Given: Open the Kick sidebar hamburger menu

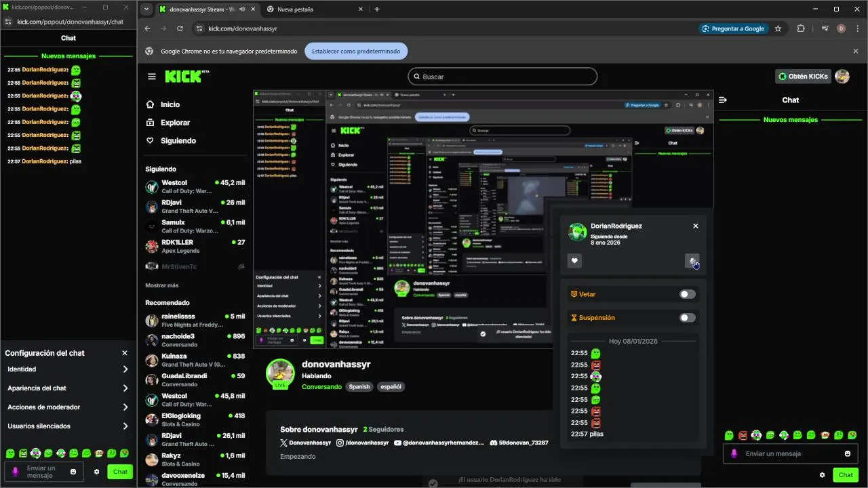Looking at the screenshot, I should [x=152, y=77].
